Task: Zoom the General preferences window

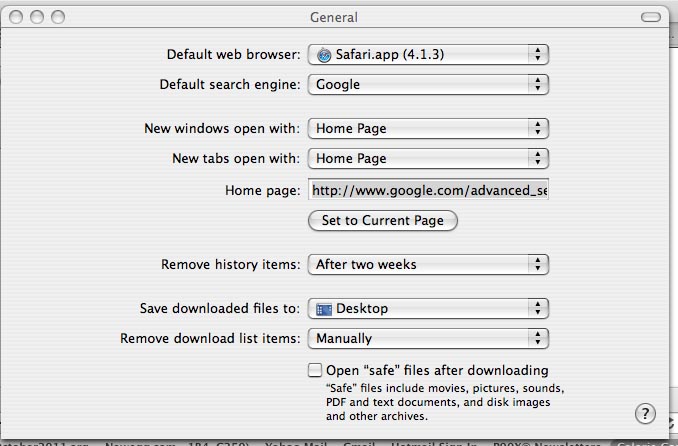Action: pos(58,17)
